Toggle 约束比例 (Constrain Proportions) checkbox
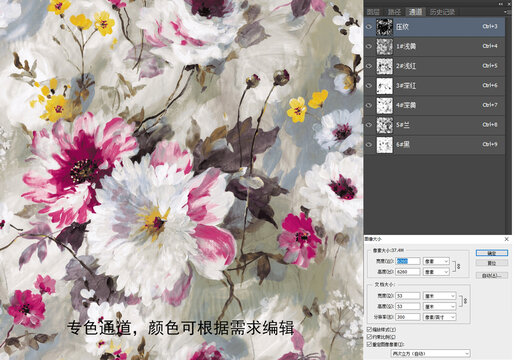The width and height of the screenshot is (515, 360). coord(369,337)
